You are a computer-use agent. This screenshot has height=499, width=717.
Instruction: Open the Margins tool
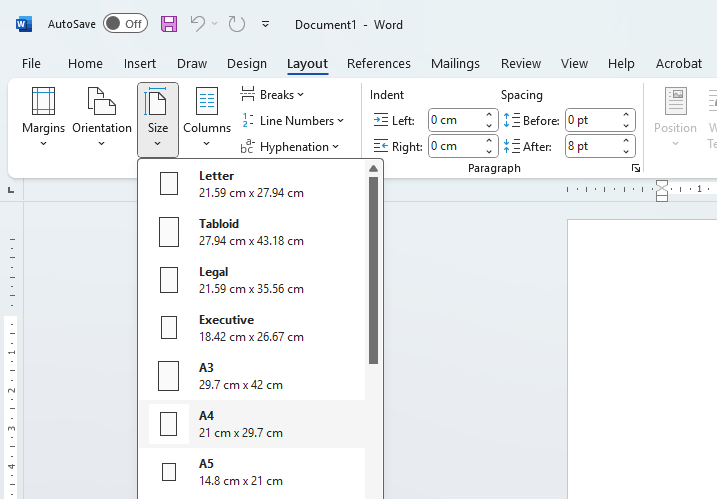pos(43,117)
